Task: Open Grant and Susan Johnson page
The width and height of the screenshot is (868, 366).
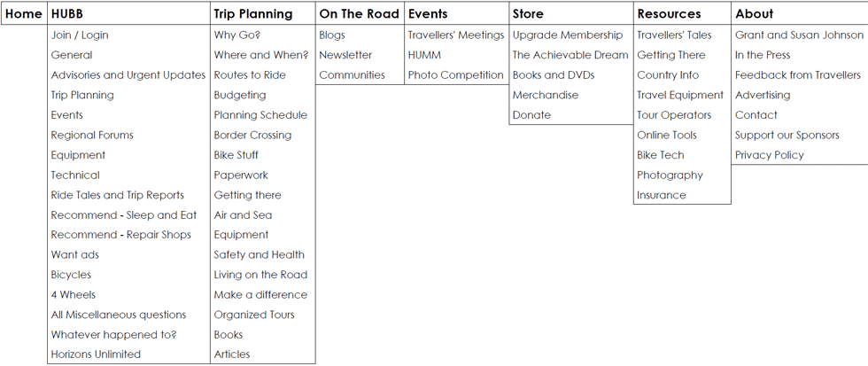Action: point(799,35)
